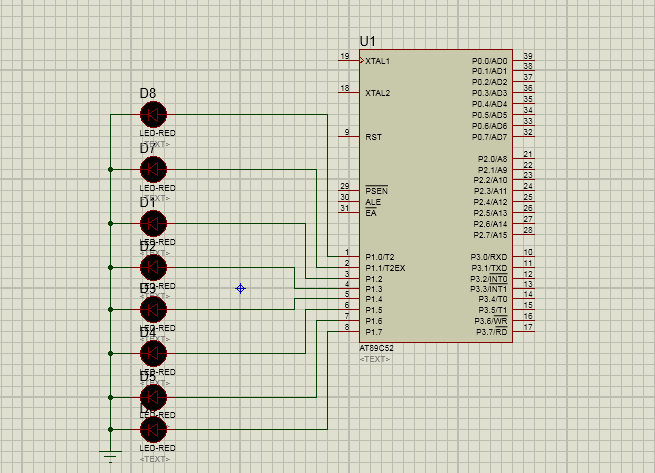Screen dimensions: 655x473
Task: Select the P0.0/AD0 pin
Action: (x=490, y=61)
